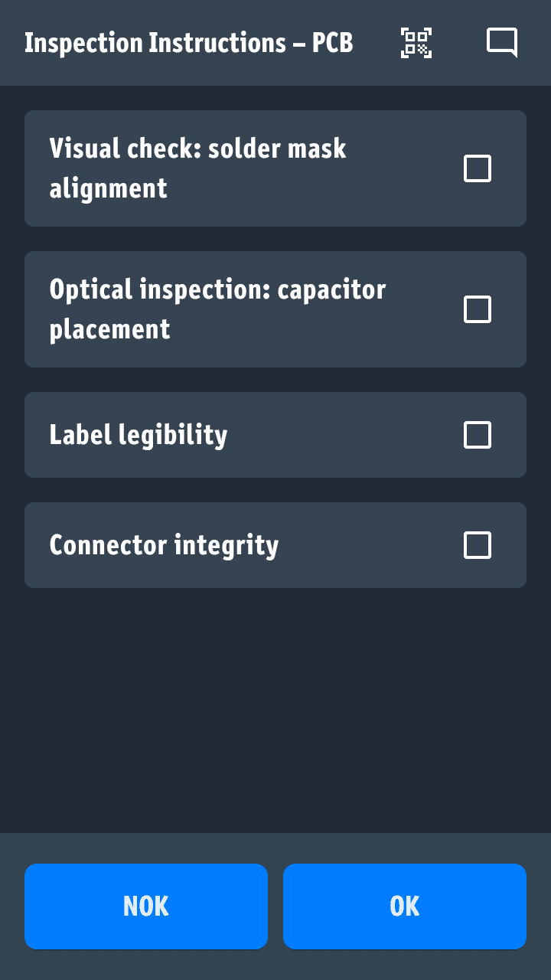Scan a part barcode via the QR icon

point(416,43)
